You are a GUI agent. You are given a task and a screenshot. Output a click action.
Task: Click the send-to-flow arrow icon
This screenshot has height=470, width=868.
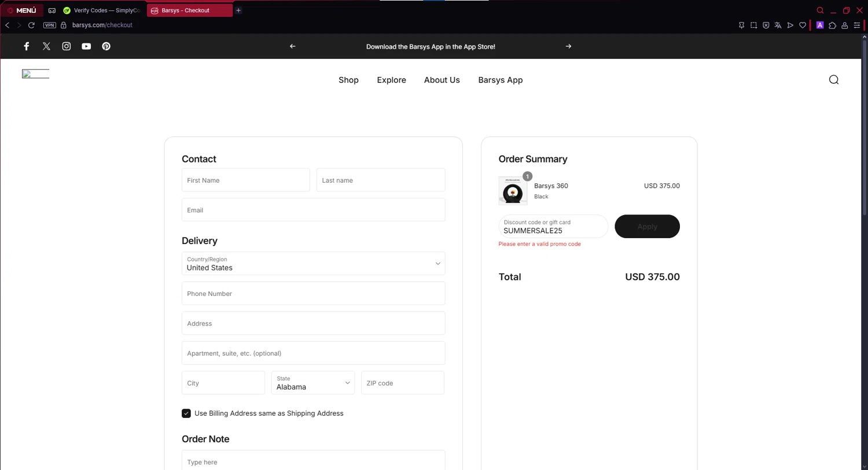790,25
